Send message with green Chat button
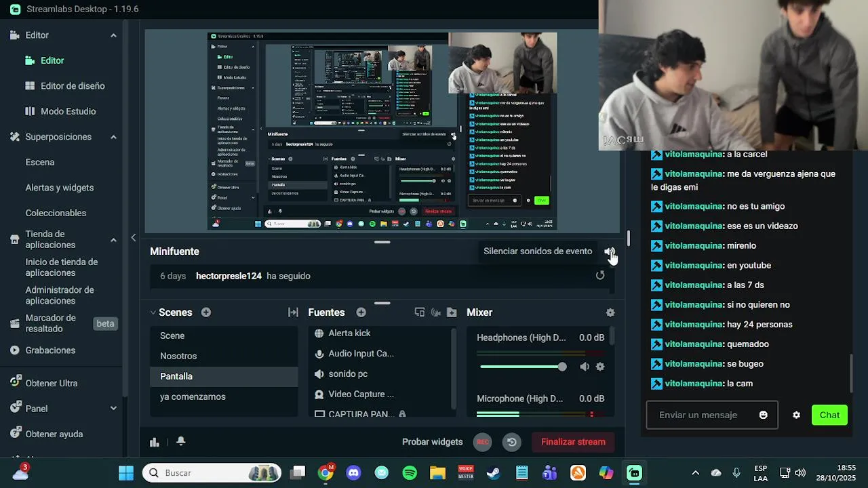868x488 pixels. (x=829, y=415)
